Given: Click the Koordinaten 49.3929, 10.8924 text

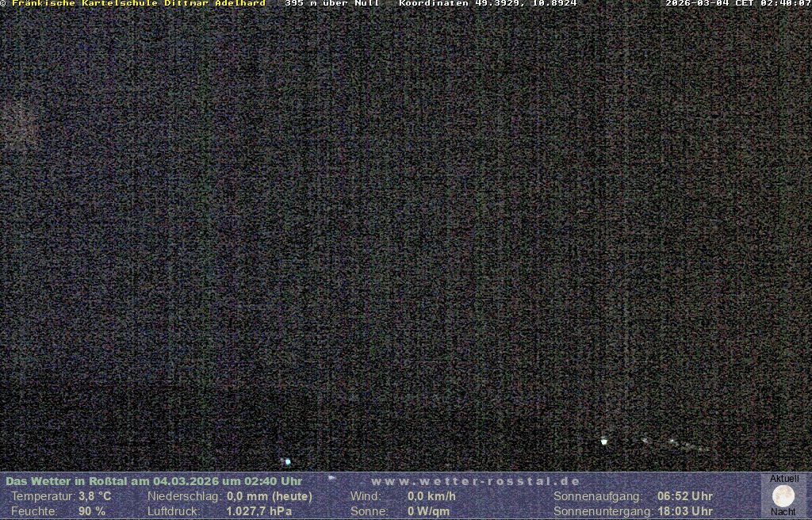Looking at the screenshot, I should (x=488, y=4).
